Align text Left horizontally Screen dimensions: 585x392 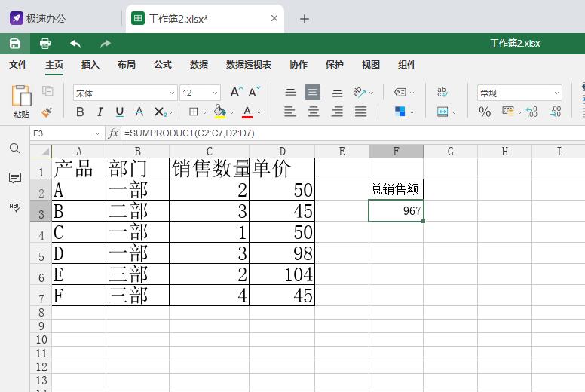(x=290, y=112)
